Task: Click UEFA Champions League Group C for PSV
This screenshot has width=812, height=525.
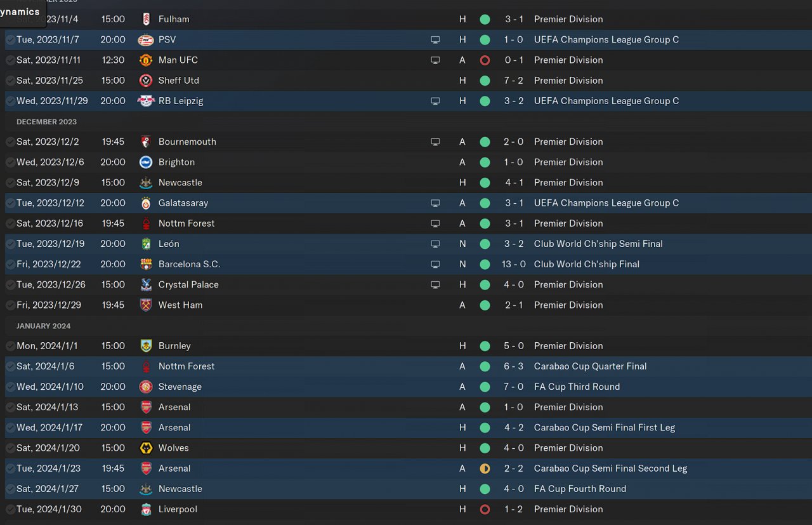Action: coord(606,39)
